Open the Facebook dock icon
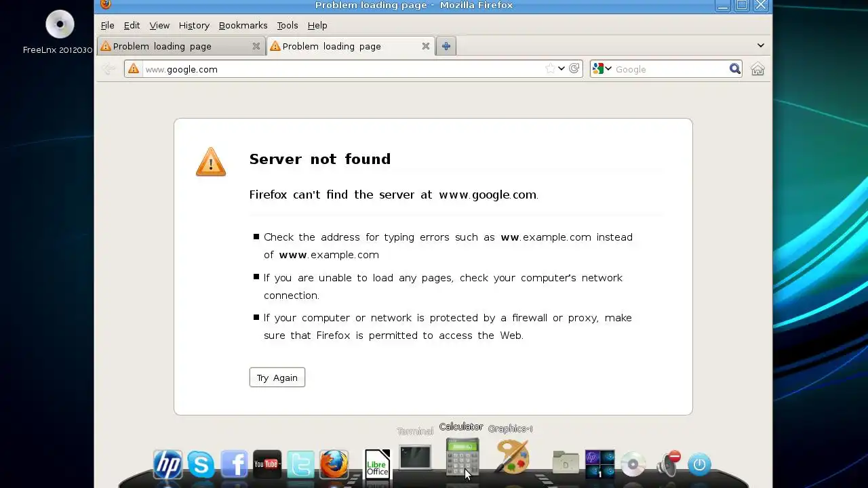This screenshot has height=488, width=868. point(234,464)
